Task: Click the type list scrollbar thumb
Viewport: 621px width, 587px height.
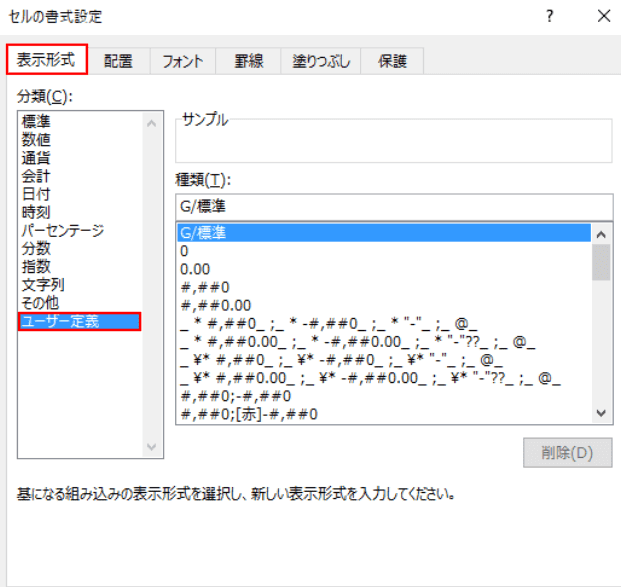Action: pos(601,262)
